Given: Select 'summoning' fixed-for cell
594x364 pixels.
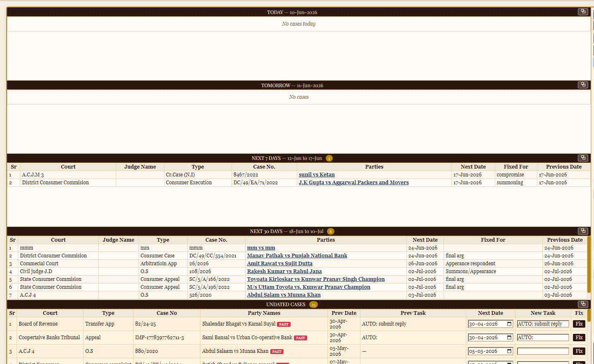Looking at the screenshot, I should [516, 183].
